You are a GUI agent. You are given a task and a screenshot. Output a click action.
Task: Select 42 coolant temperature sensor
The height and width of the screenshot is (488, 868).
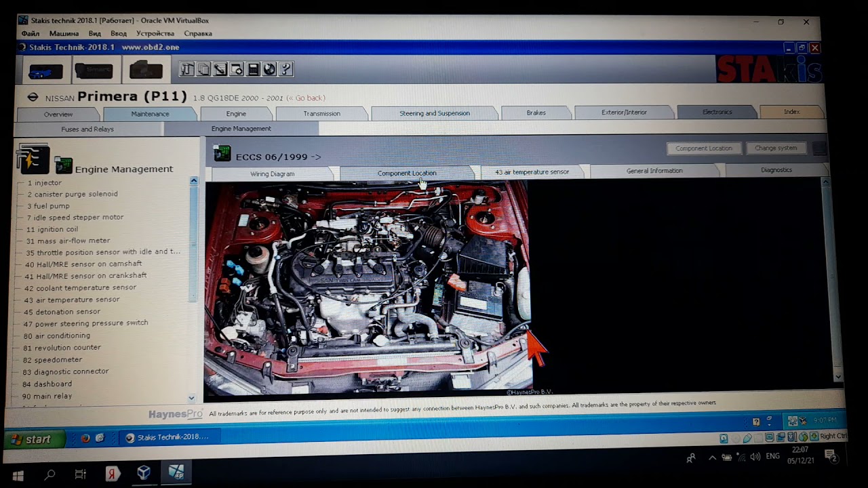80,288
